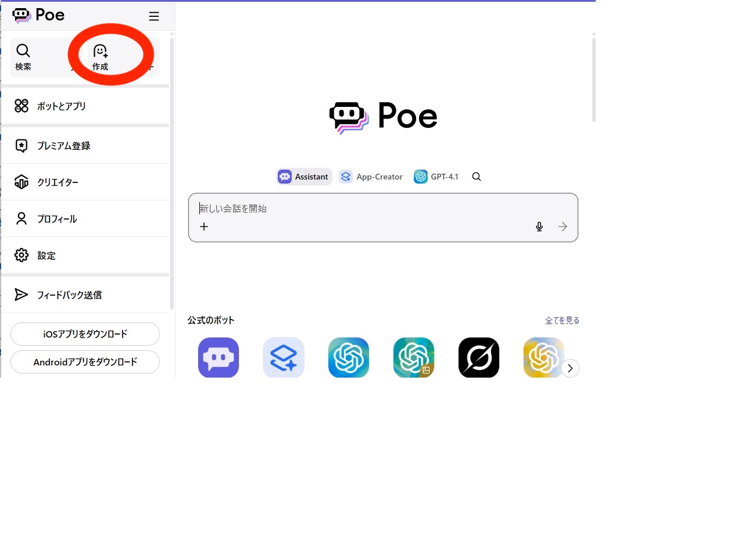Open the hamburger menu in sidebar header

[x=154, y=16]
